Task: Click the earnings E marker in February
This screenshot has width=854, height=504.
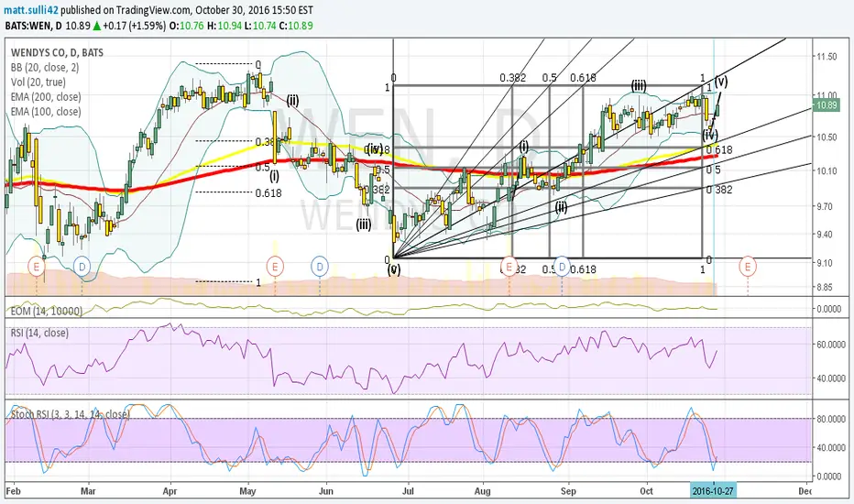Action: pyautogui.click(x=37, y=267)
